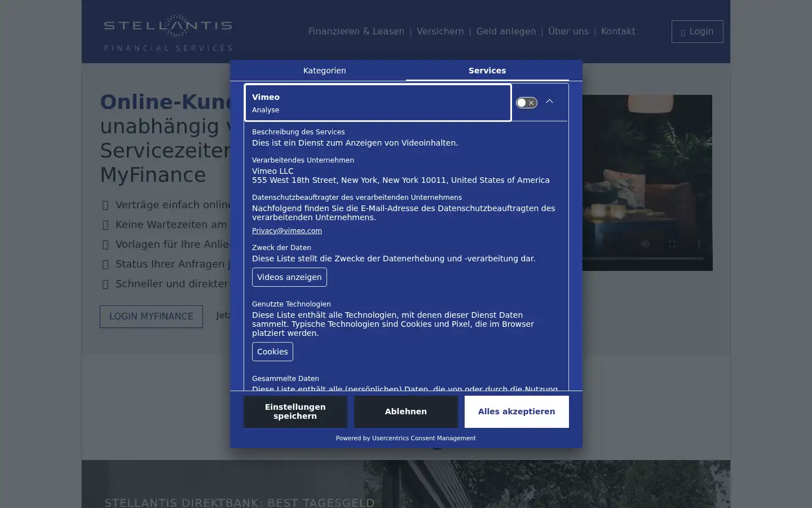Open Usercentrics Consent Management link
Image resolution: width=812 pixels, height=508 pixels.
click(424, 438)
